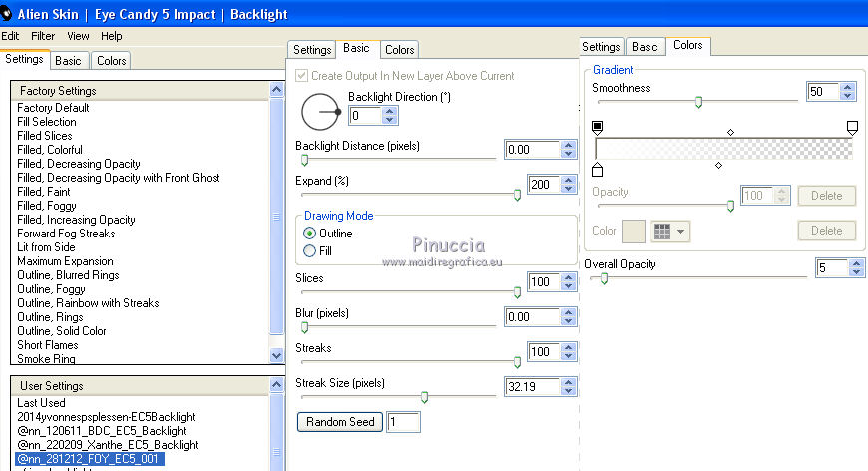Viewport: 868px width, 471px height.
Task: Open Basic tab in the right panel
Action: coord(645,47)
